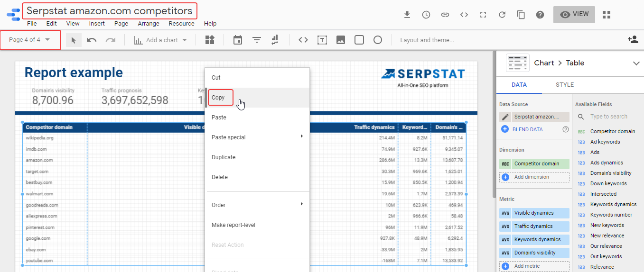Image resolution: width=644 pixels, height=272 pixels.
Task: Click Add dimension button
Action: click(x=534, y=177)
